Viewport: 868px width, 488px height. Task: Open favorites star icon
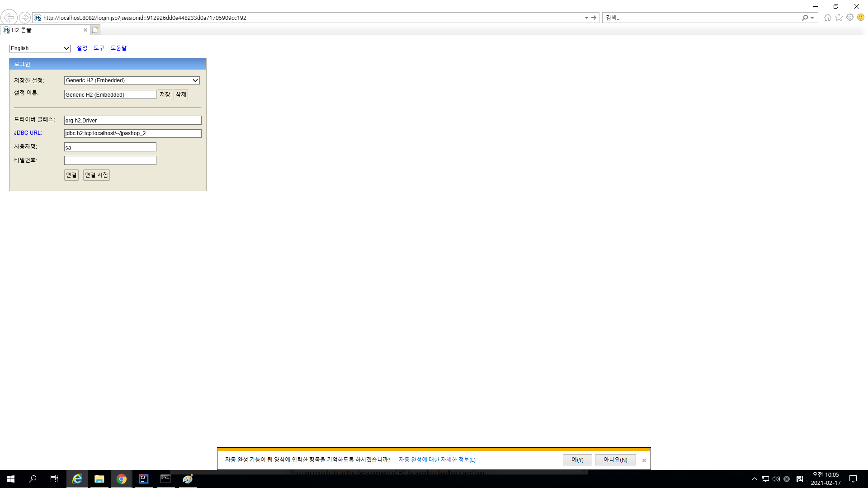coord(839,18)
